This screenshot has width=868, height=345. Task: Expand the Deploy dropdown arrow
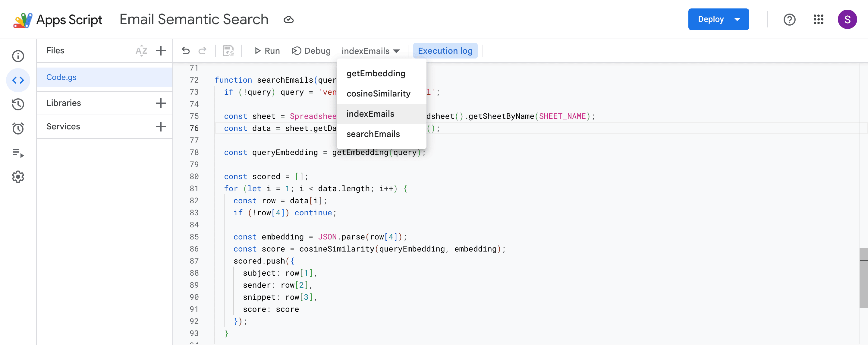(x=737, y=19)
